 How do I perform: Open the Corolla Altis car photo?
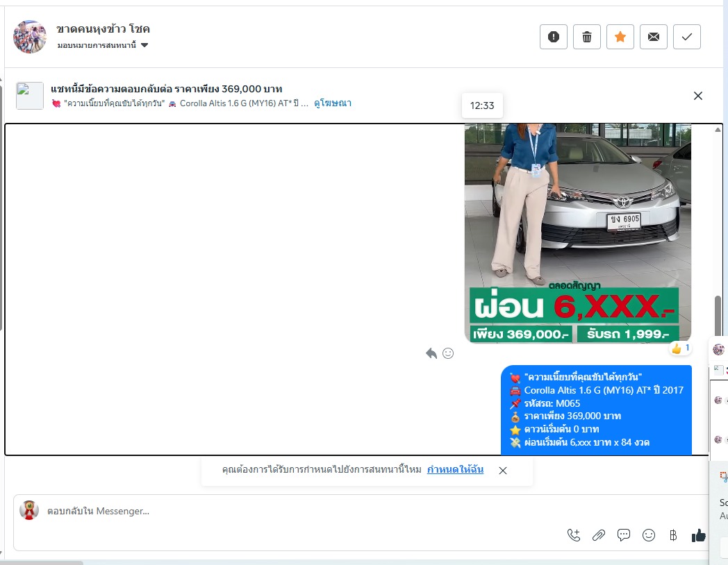(x=577, y=233)
